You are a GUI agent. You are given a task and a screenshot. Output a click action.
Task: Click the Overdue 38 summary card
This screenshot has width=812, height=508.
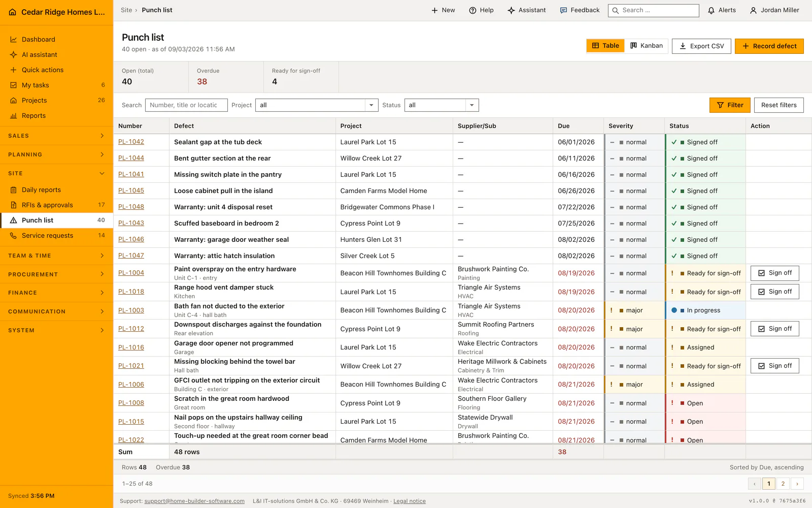tap(226, 77)
